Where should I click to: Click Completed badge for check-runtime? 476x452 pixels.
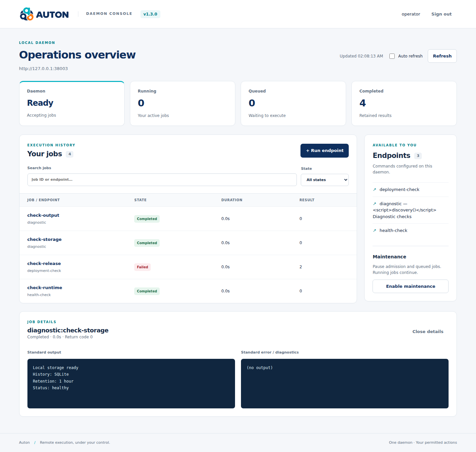tap(147, 291)
